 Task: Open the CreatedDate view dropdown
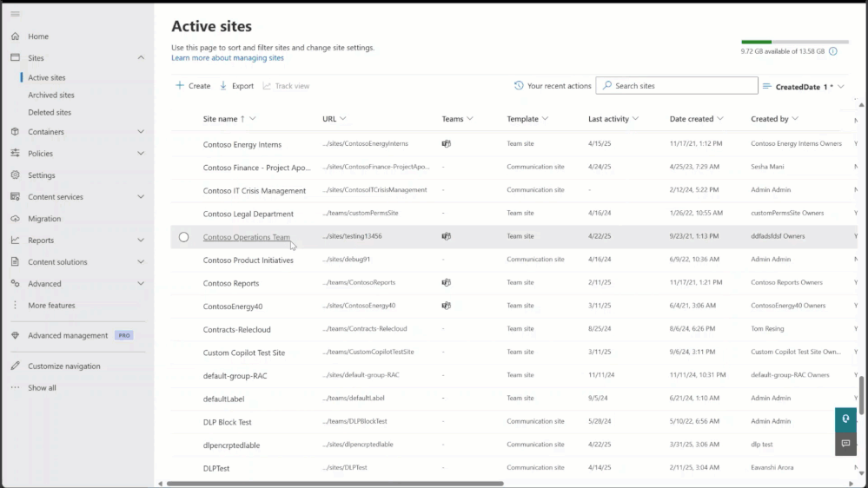(x=804, y=86)
